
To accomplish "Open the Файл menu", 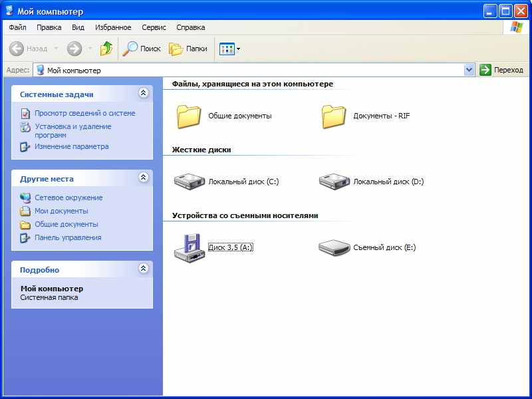I will (18, 27).
